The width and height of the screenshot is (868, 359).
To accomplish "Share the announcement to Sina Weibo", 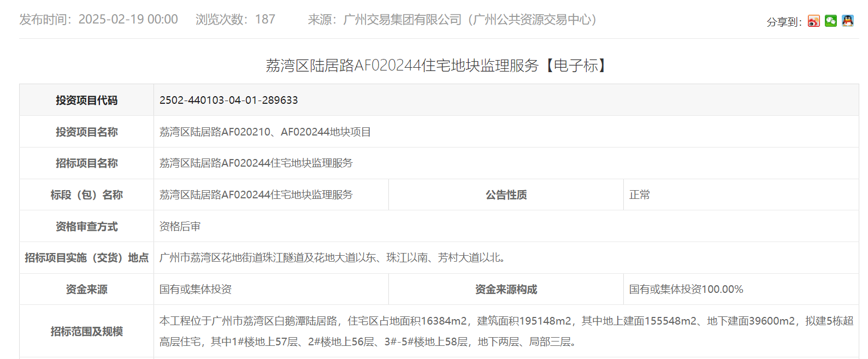I will [x=813, y=21].
